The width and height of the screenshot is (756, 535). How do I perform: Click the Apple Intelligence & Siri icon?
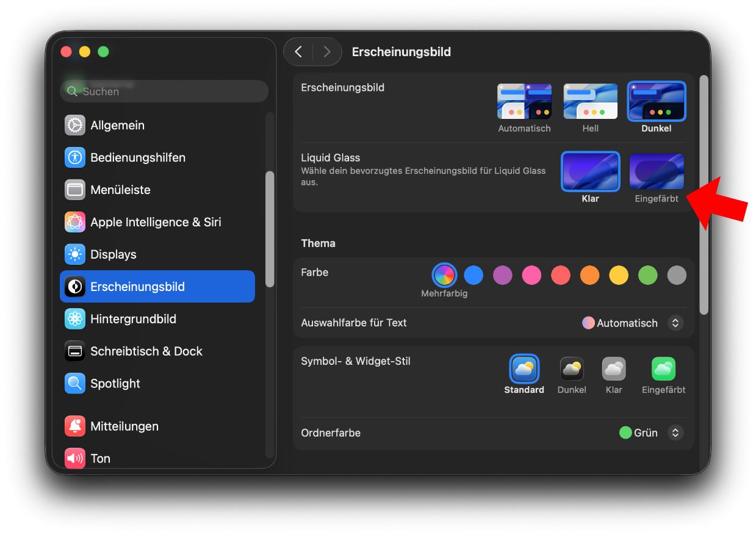[x=75, y=222]
